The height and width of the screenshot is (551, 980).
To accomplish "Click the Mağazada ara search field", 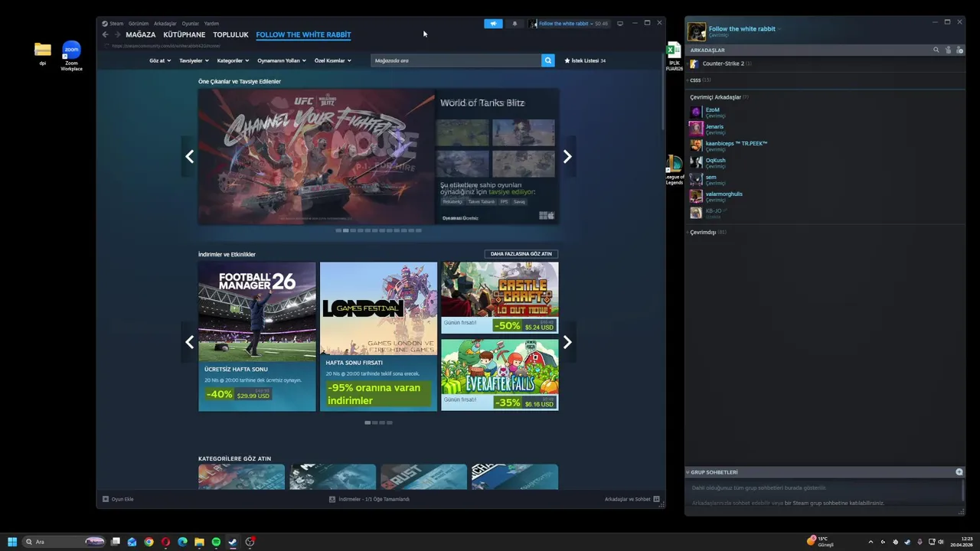I will click(456, 60).
